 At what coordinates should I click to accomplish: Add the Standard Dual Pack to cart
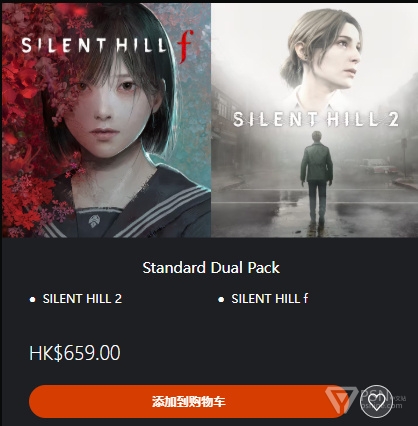tap(188, 401)
